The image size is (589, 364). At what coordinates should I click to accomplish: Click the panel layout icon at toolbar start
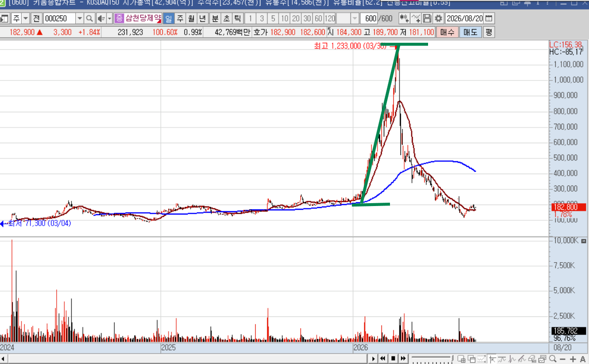(x=5, y=19)
